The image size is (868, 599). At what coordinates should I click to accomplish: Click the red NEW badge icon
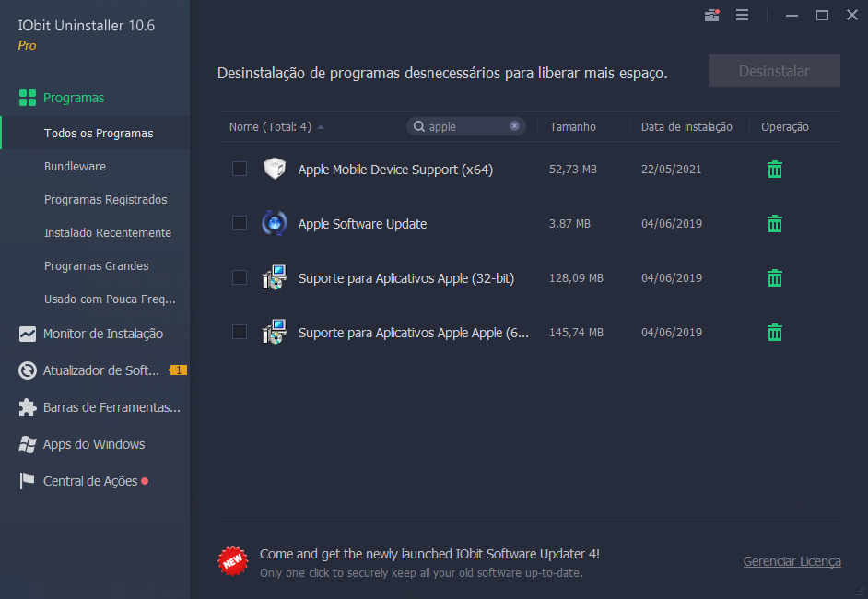233,561
